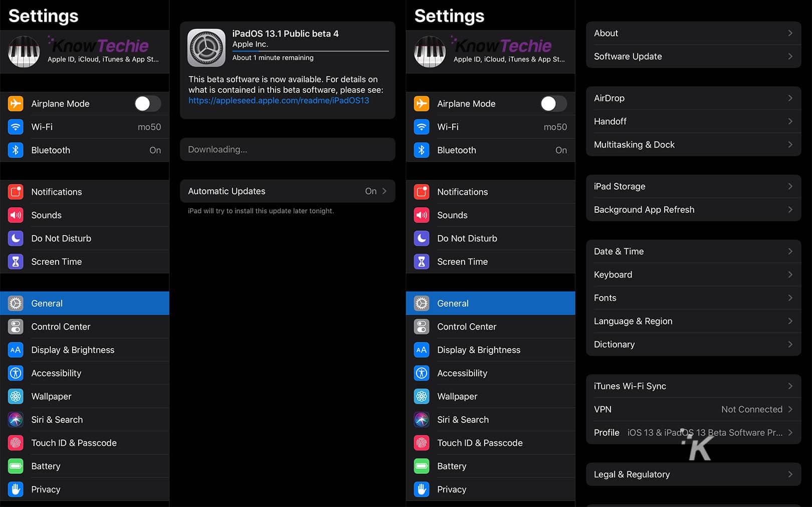Viewport: 812px width, 507px height.
Task: Select Screen Time in right screenshot sidebar
Action: tap(490, 262)
